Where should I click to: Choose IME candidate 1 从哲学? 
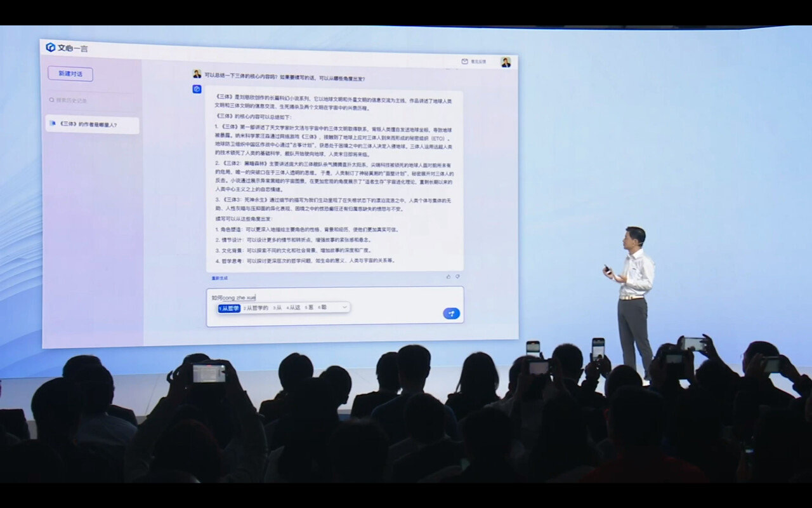coord(229,308)
